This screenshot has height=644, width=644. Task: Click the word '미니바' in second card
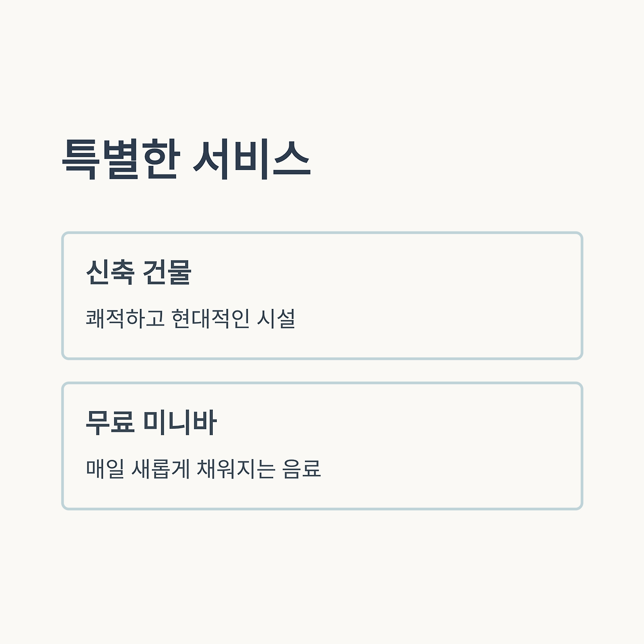pos(180,422)
